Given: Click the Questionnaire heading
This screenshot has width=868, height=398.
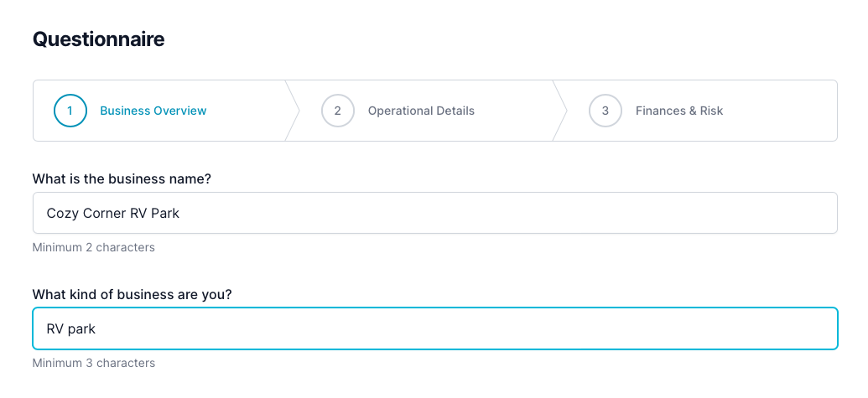Looking at the screenshot, I should [x=99, y=39].
